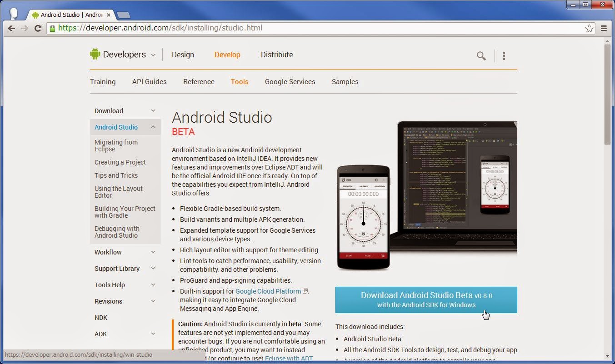
Task: Switch to the Reference sub-tab
Action: pyautogui.click(x=199, y=82)
